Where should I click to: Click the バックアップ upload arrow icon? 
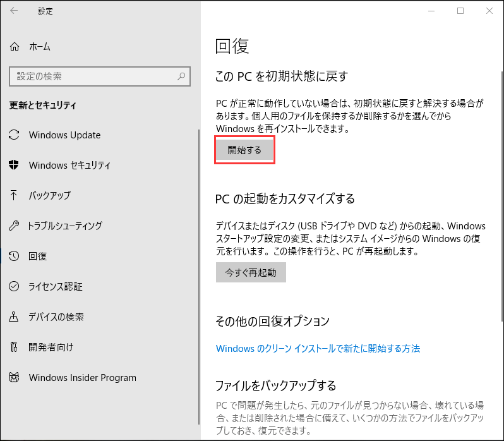click(x=13, y=195)
